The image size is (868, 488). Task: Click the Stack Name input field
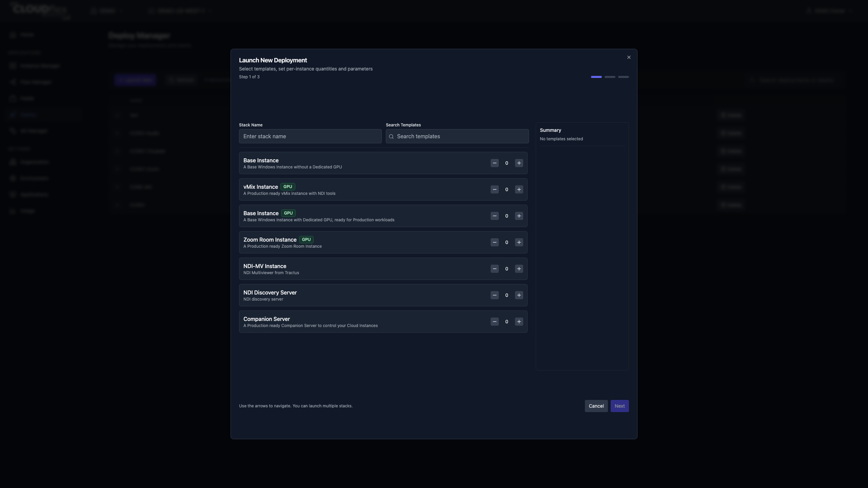tap(310, 136)
